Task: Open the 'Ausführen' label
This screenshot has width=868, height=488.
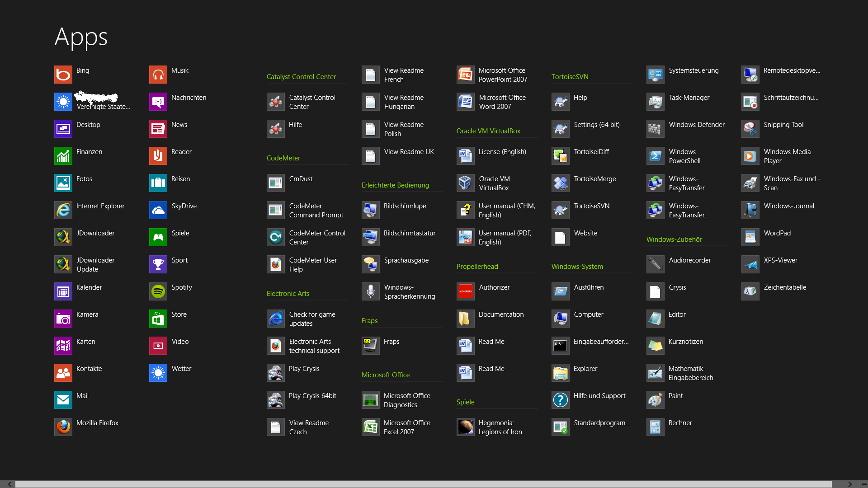Action: [589, 287]
